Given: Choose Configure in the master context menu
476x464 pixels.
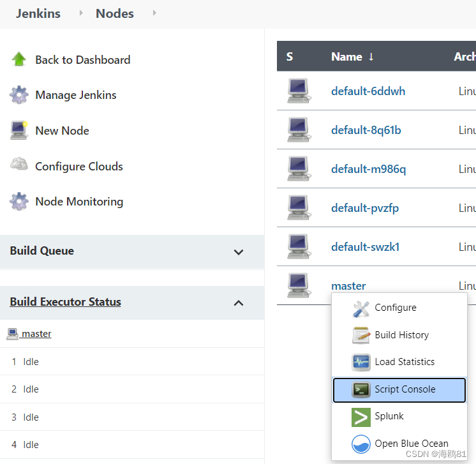Looking at the screenshot, I should (399, 308).
